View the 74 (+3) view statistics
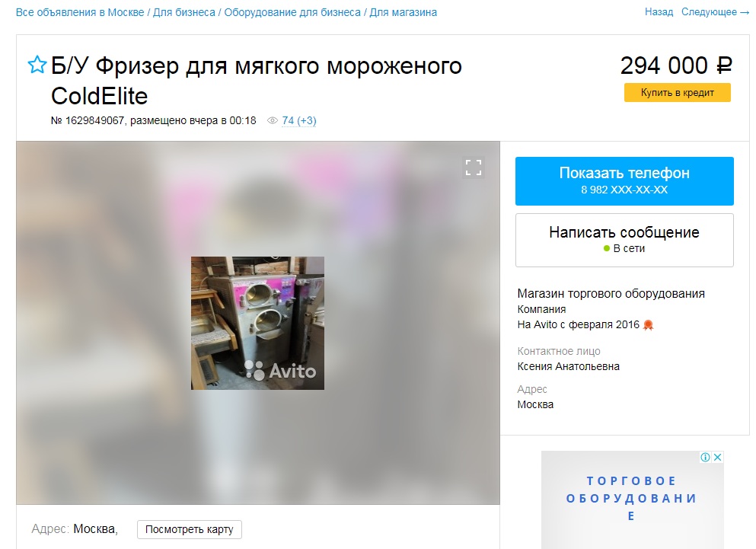 299,120
